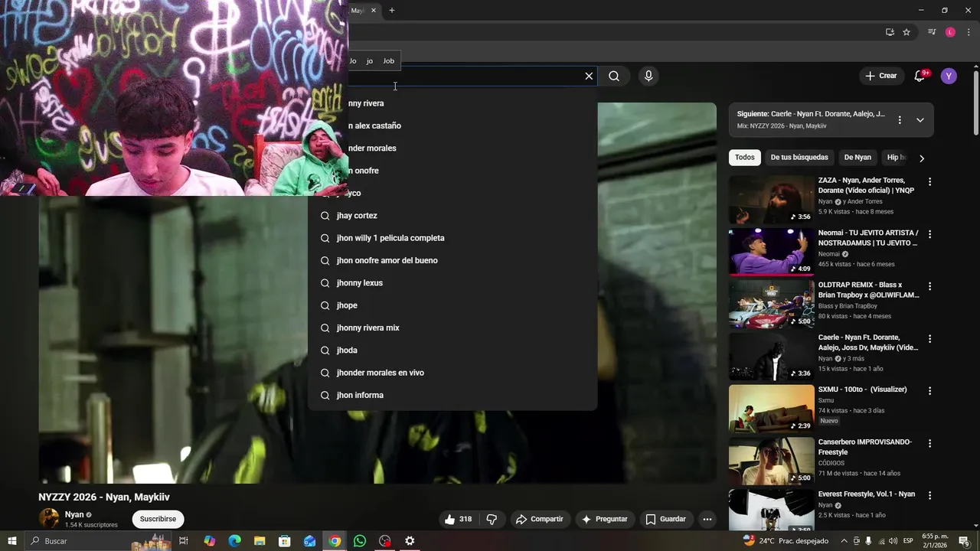
Task: Choose suggestion 'jhon onofre amor del bueno'
Action: [x=452, y=260]
